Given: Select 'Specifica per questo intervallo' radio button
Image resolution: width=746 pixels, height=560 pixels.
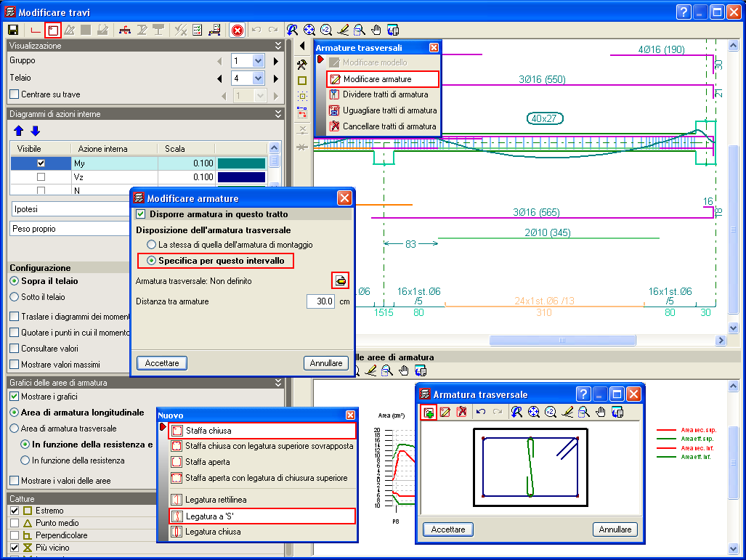Looking at the screenshot, I should [x=151, y=261].
